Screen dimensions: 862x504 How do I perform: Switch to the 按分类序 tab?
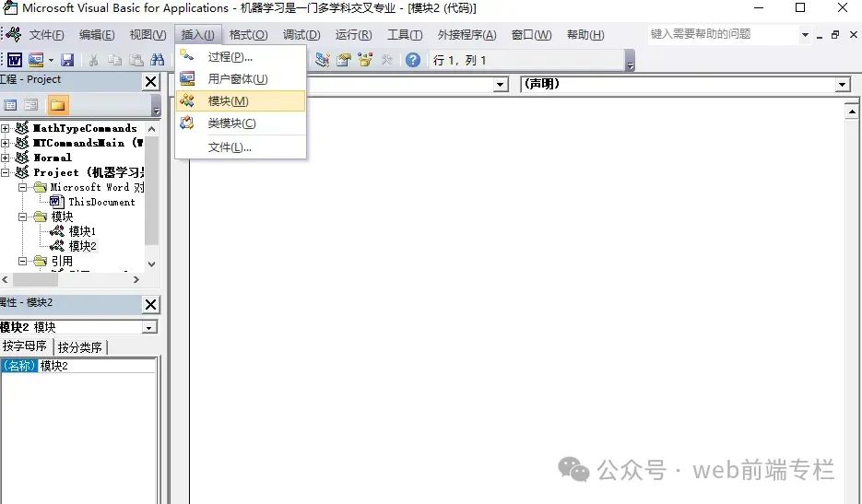[79, 347]
